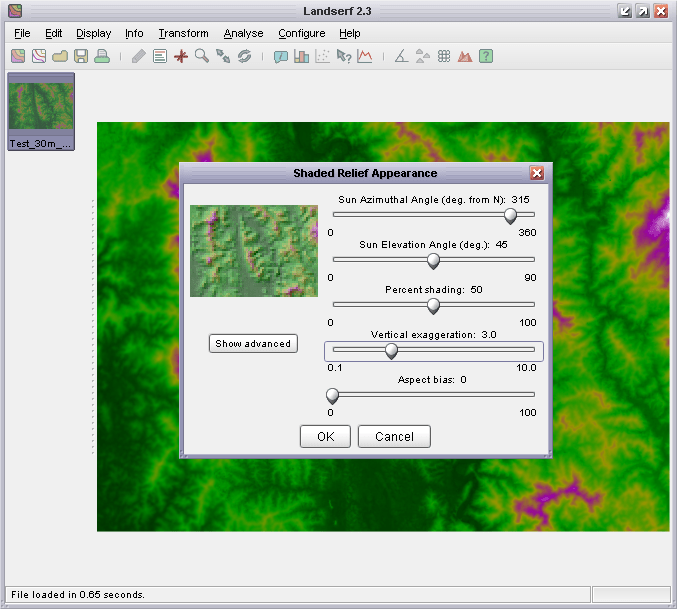Click the 360 maximum label of azimuth slider
Screen dimensions: 677x609
(x=527, y=233)
